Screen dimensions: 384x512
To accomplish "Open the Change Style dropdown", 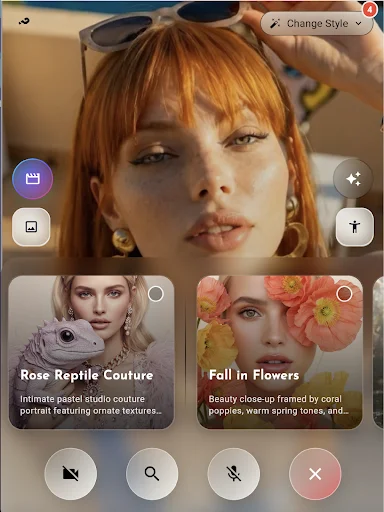I will (x=317, y=24).
